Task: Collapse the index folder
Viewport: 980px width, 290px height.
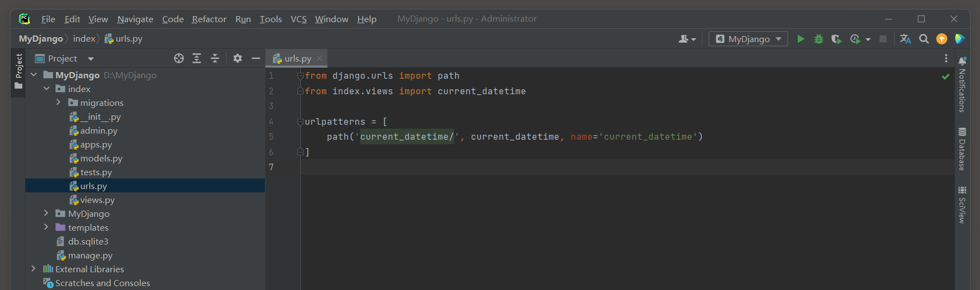Action: tap(47, 89)
